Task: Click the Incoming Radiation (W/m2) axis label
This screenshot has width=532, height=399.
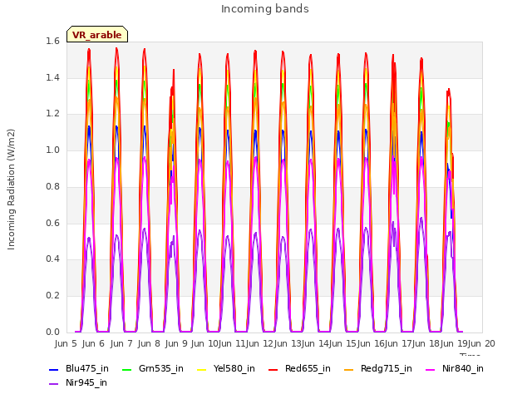Action: [11, 190]
